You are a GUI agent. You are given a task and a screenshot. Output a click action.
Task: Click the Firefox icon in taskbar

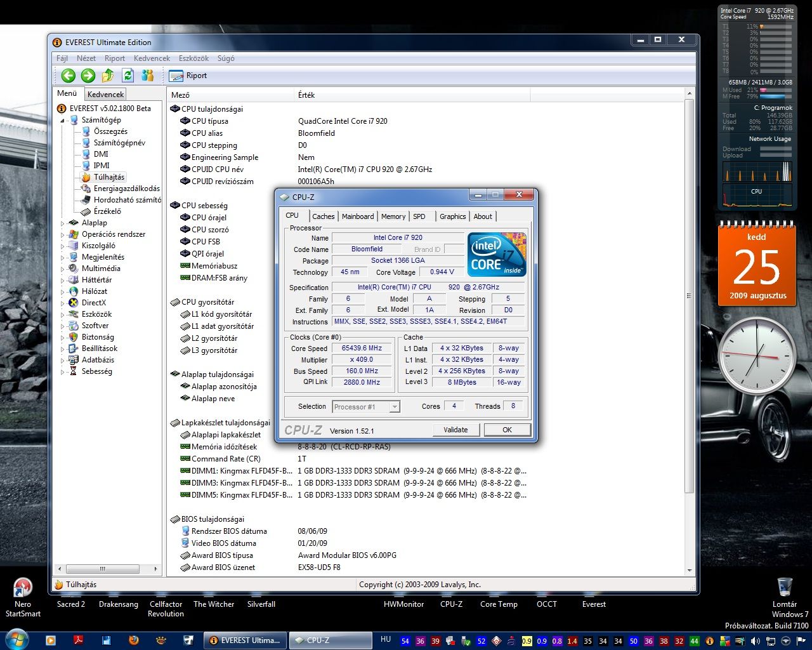(x=133, y=640)
